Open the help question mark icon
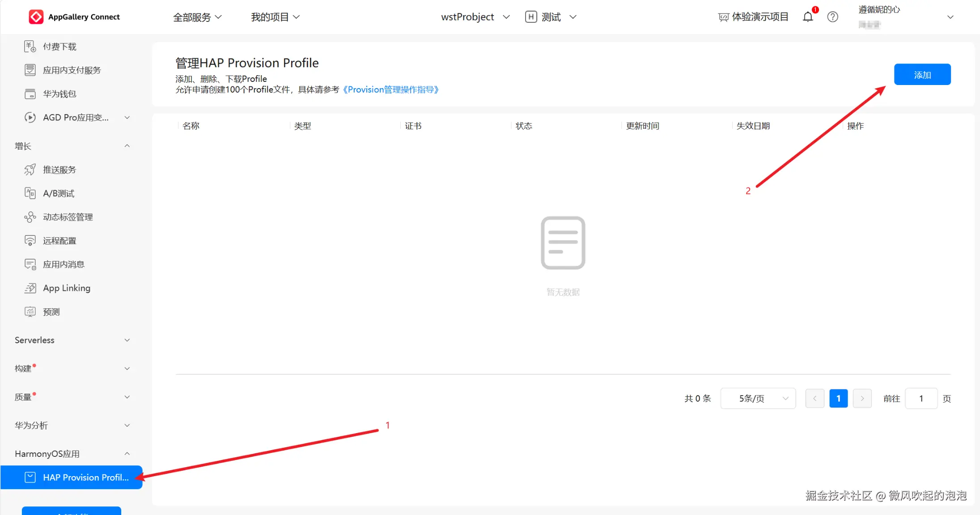Viewport: 980px width, 515px height. (832, 17)
